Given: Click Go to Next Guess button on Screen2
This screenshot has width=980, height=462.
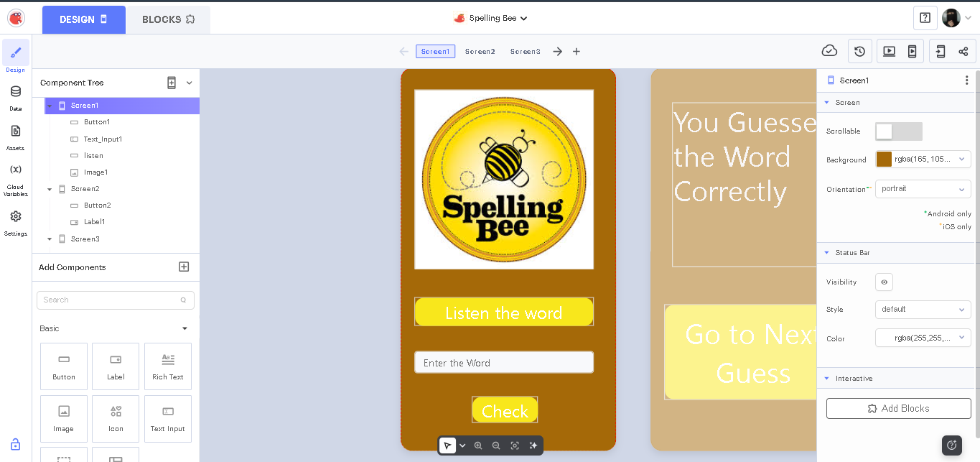Looking at the screenshot, I should tap(741, 353).
